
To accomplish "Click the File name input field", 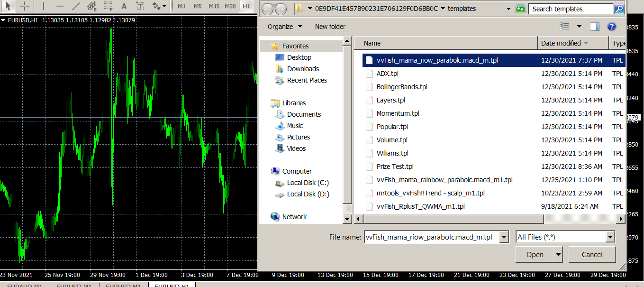I will (x=432, y=237).
